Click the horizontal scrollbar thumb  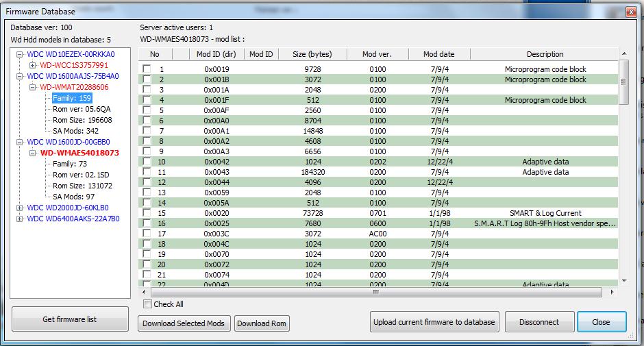click(376, 292)
